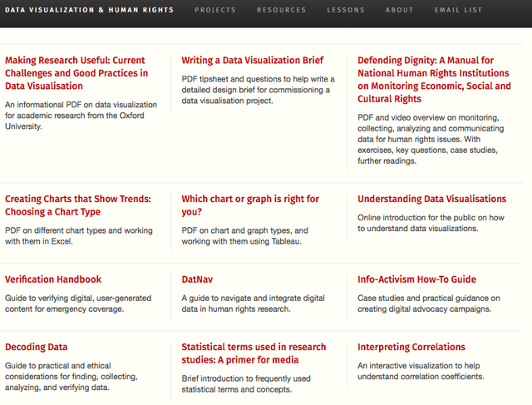Select the About nav item
The width and height of the screenshot is (532, 405).
click(399, 10)
